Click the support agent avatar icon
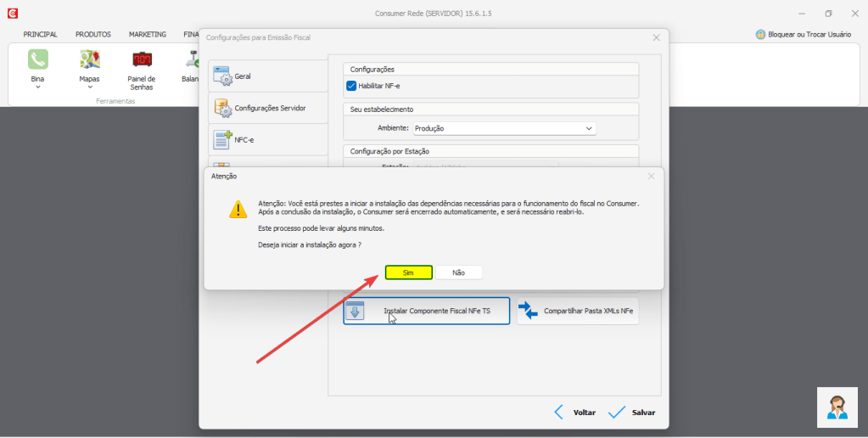Screen dimensions: 868x438 click(x=837, y=407)
